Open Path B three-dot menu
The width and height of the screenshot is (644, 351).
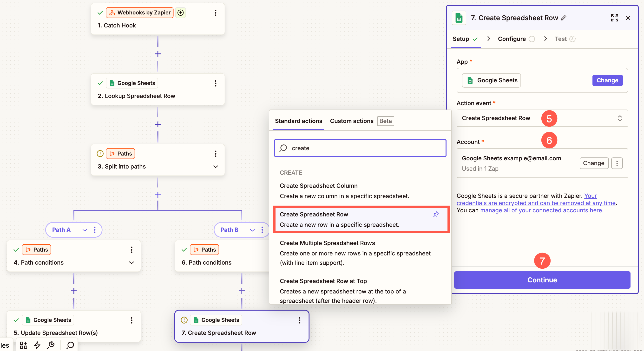262,230
